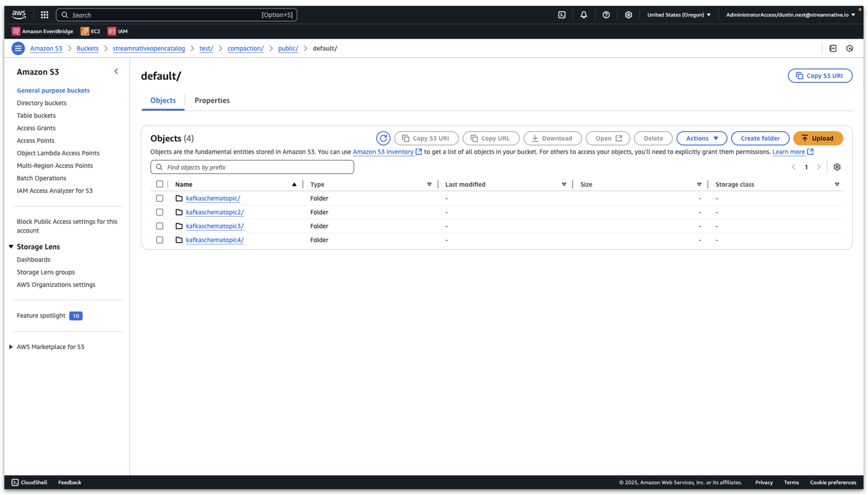The width and height of the screenshot is (868, 495).
Task: Open the CloudShell terminal icon in the navbar
Action: tap(562, 14)
